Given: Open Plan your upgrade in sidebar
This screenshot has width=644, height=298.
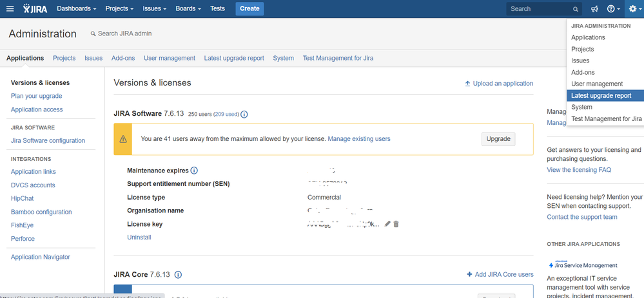Looking at the screenshot, I should (37, 96).
